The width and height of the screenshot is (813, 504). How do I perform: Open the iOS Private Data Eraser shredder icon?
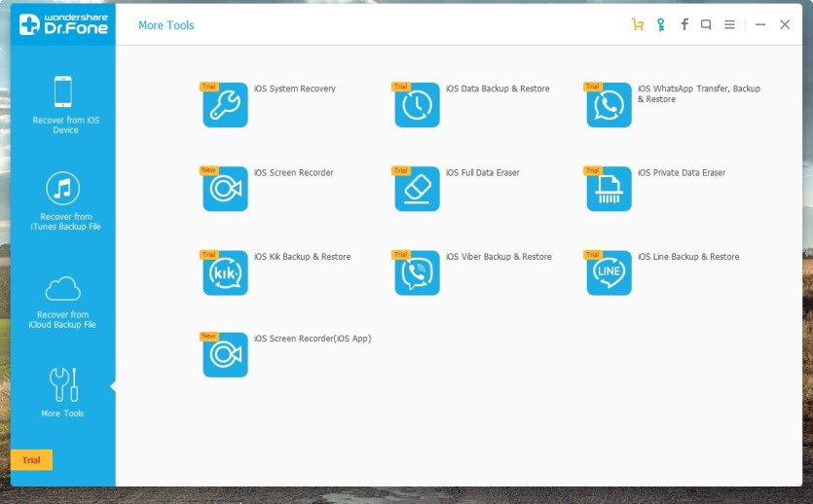[609, 189]
